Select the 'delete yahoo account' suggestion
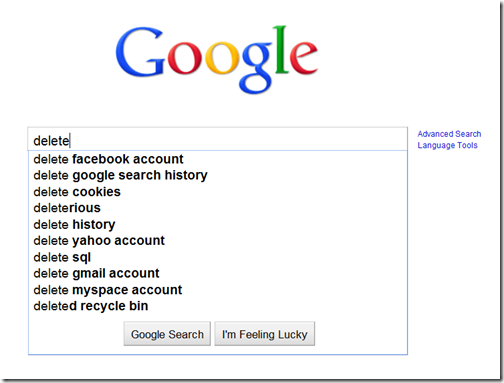Image resolution: width=504 pixels, height=383 pixels. pos(218,241)
